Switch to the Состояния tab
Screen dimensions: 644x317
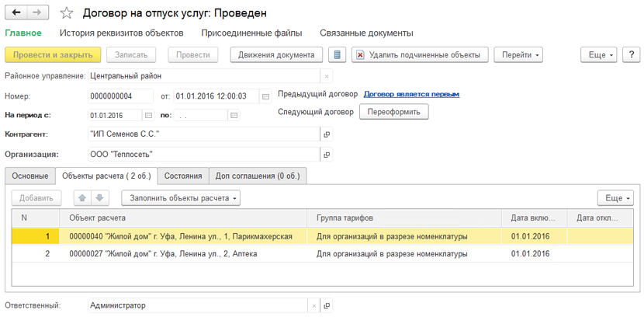click(x=183, y=176)
